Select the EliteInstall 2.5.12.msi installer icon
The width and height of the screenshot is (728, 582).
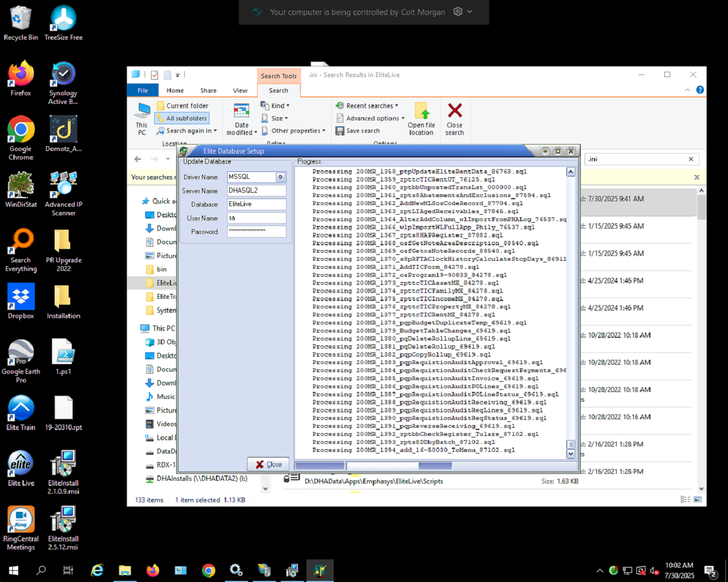point(63,528)
